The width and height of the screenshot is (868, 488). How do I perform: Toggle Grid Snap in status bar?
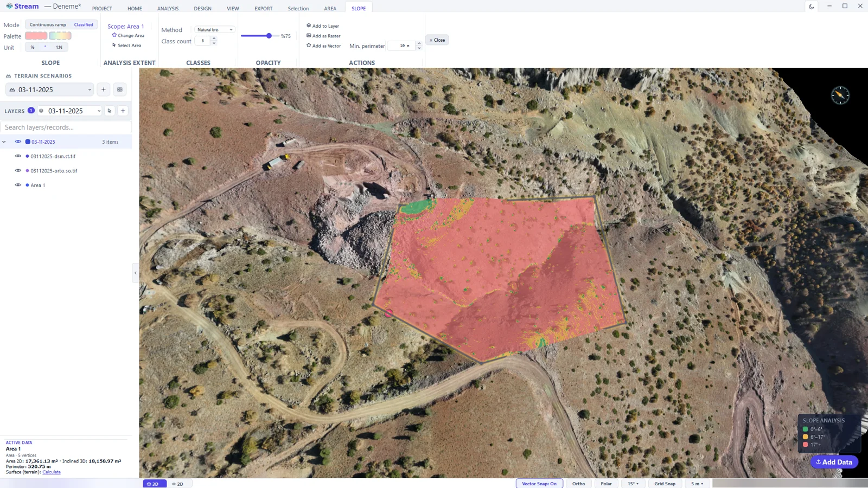coord(665,484)
